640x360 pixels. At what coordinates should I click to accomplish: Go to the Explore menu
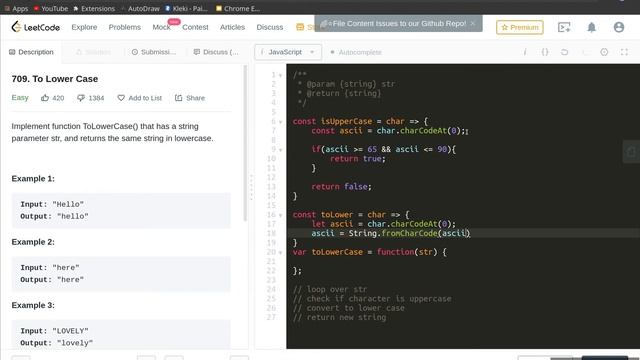(x=84, y=27)
